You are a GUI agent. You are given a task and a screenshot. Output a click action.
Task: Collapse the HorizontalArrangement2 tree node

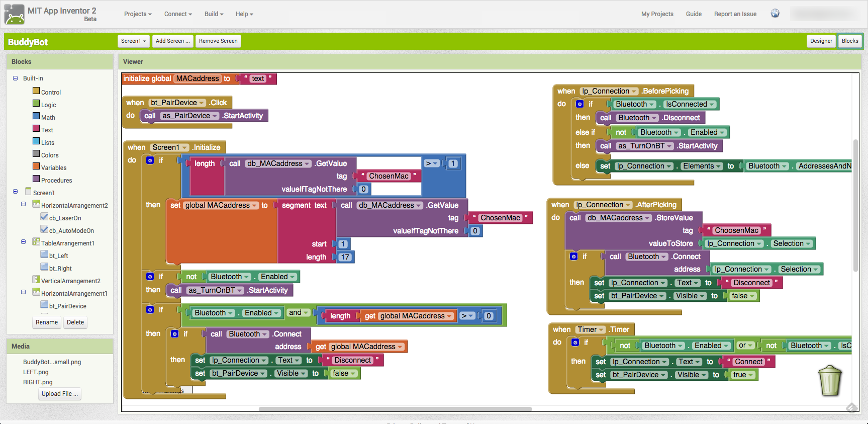tap(23, 204)
